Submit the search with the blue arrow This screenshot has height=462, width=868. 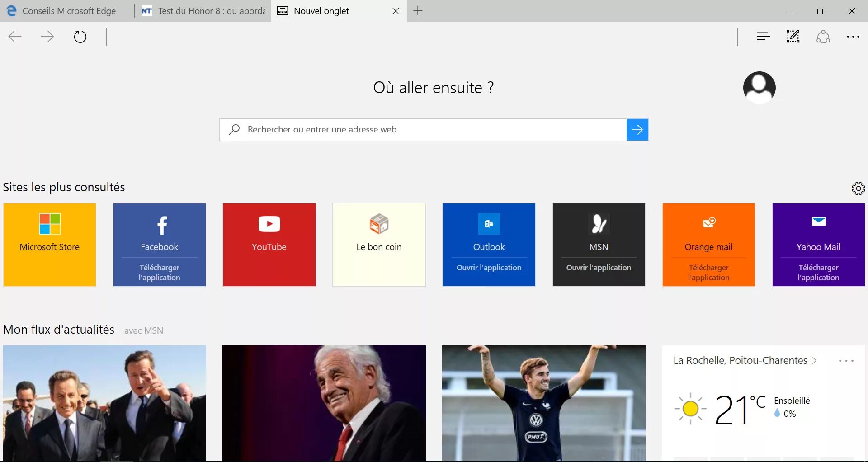click(x=637, y=130)
